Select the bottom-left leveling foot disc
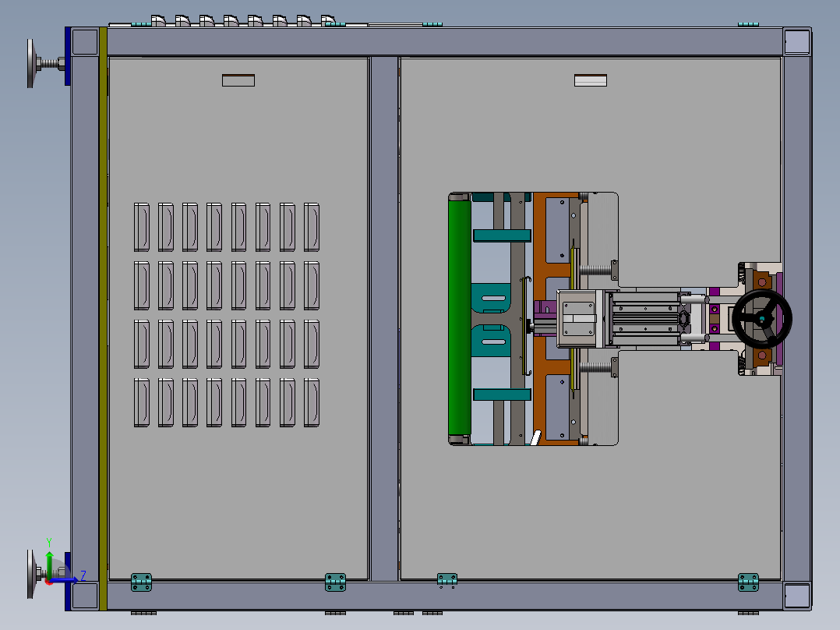The image size is (840, 630). (30, 574)
